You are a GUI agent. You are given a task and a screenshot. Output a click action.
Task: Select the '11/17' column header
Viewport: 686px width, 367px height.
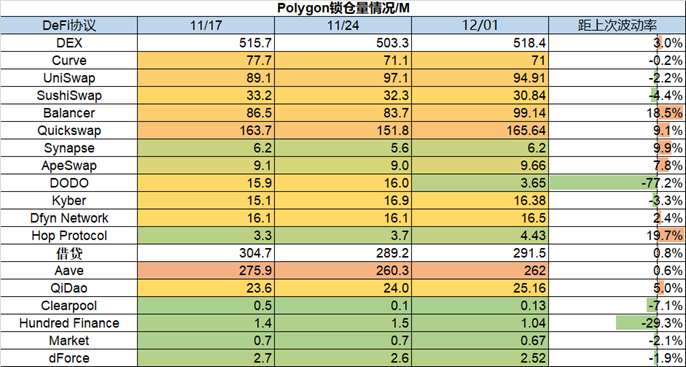tap(206, 25)
